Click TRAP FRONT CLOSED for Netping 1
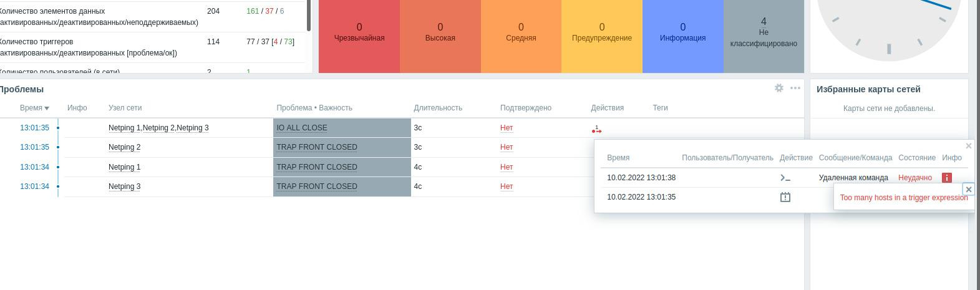980x290 pixels. [317, 167]
